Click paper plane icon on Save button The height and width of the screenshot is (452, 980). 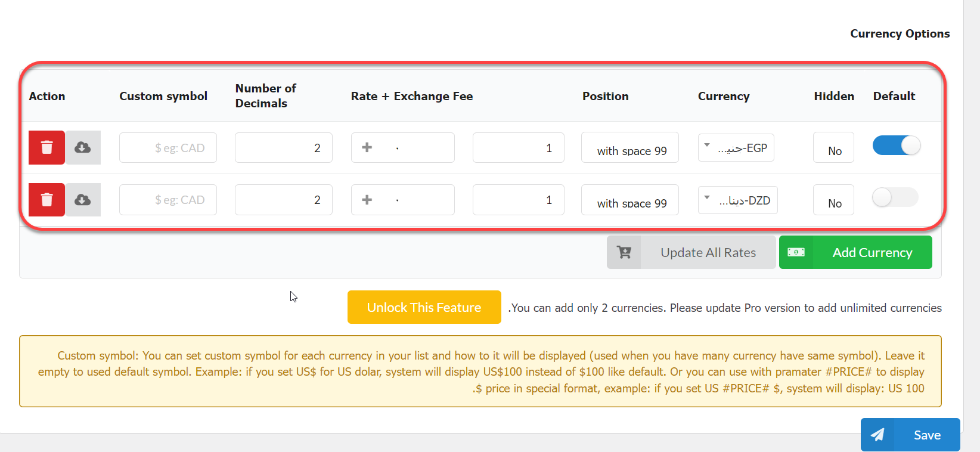click(x=877, y=435)
